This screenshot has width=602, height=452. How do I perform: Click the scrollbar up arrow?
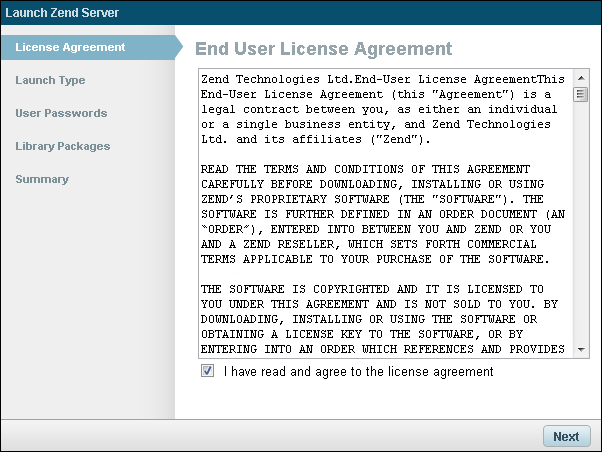point(581,78)
